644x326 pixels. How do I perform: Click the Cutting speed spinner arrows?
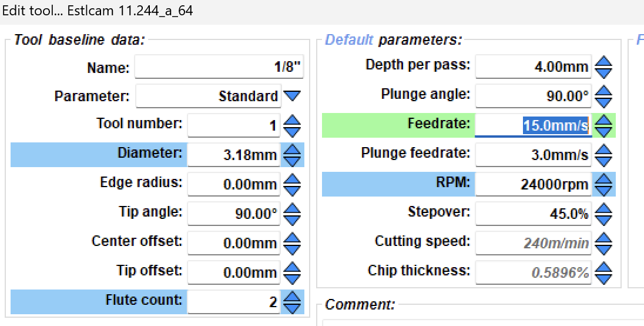coord(604,244)
